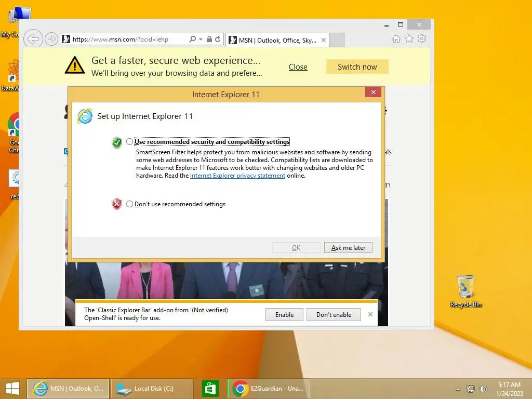Open the Windows Start button

[x=12, y=389]
